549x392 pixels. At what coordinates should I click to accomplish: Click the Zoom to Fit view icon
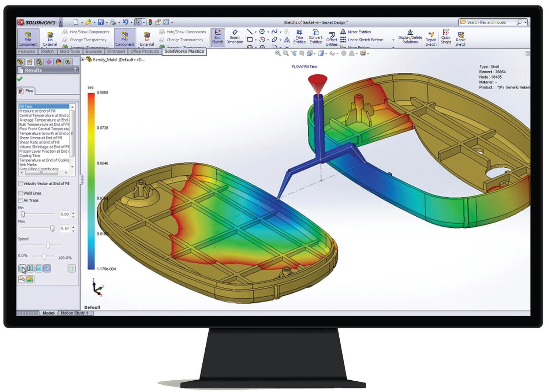coord(278,53)
